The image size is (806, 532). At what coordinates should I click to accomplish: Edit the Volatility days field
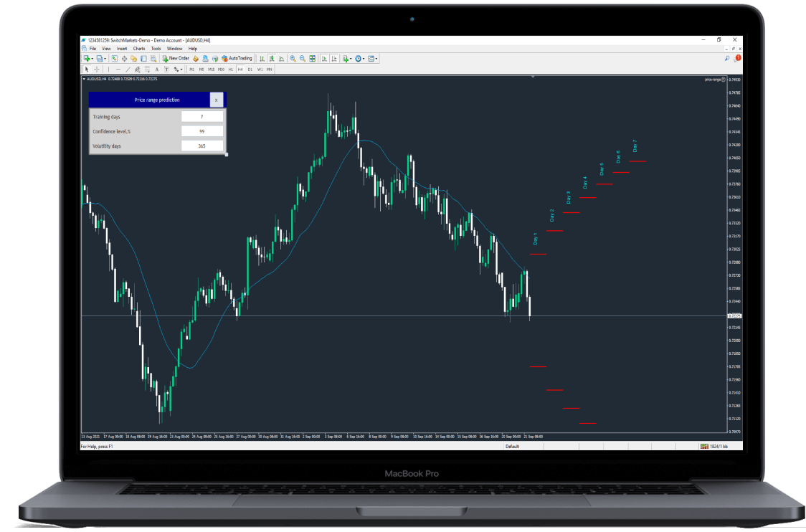(202, 146)
